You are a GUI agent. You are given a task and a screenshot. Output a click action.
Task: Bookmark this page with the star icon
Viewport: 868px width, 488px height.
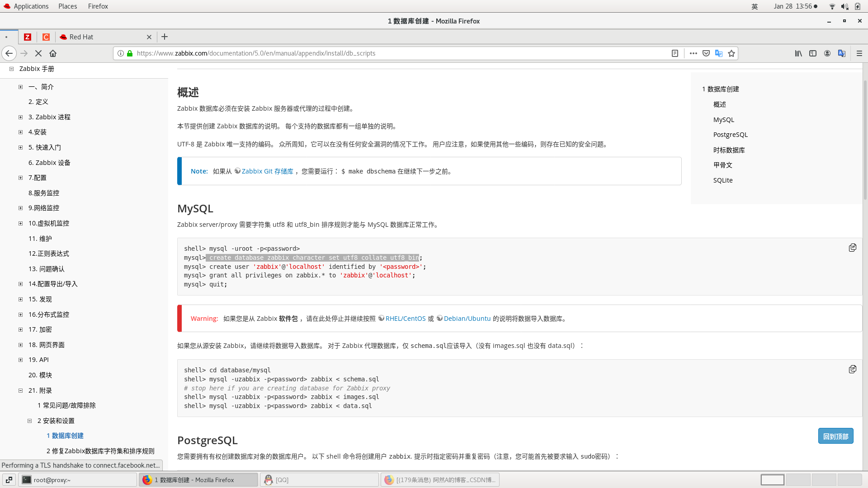[731, 53]
